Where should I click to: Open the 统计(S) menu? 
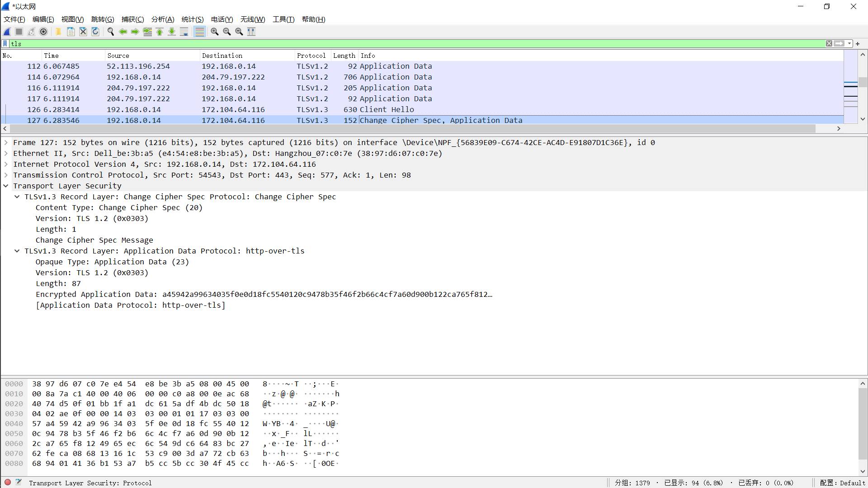point(192,19)
